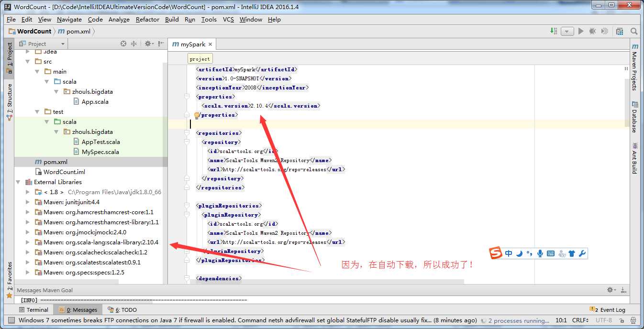Expand Maven: junit:junit:4.4 library
This screenshot has height=329, width=644.
pos(28,202)
